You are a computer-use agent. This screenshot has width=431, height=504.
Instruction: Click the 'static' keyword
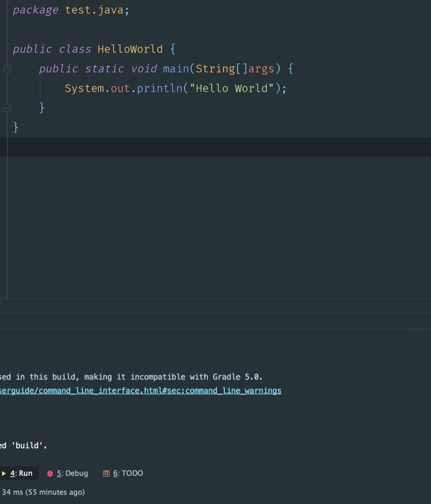click(104, 69)
